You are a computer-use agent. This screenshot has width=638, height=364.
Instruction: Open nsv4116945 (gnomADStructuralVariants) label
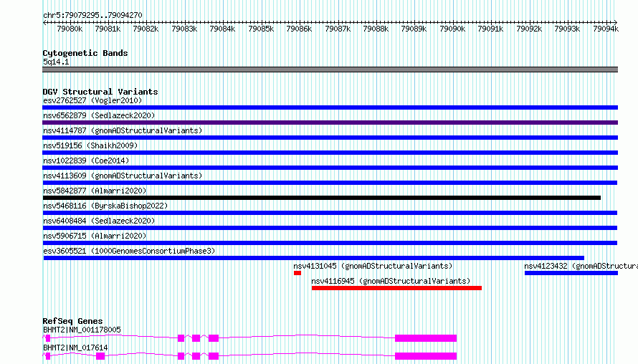point(391,281)
